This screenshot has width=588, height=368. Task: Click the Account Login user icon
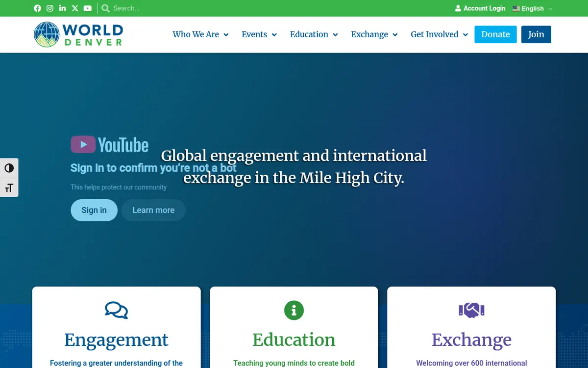click(458, 8)
